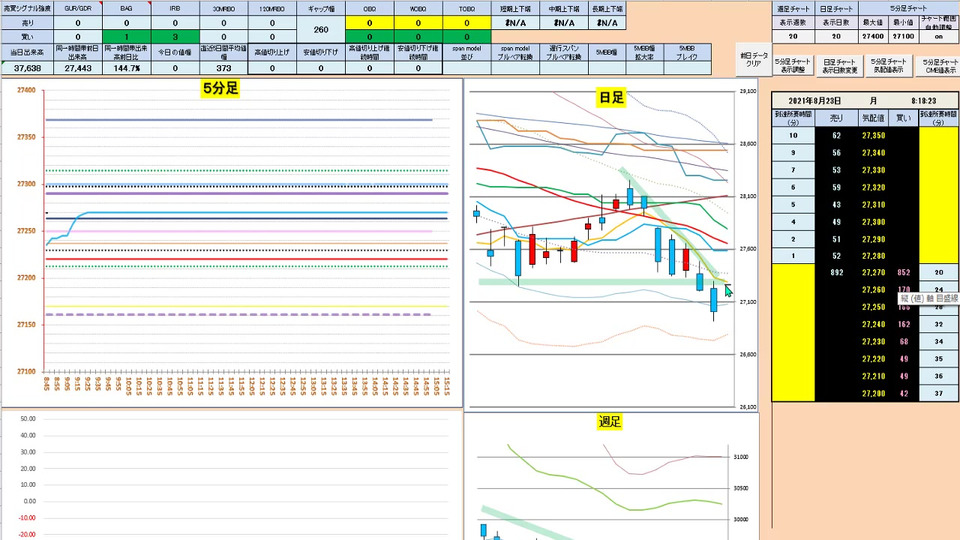Select the 144.7% cell
This screenshot has height=540, width=960.
click(126, 68)
